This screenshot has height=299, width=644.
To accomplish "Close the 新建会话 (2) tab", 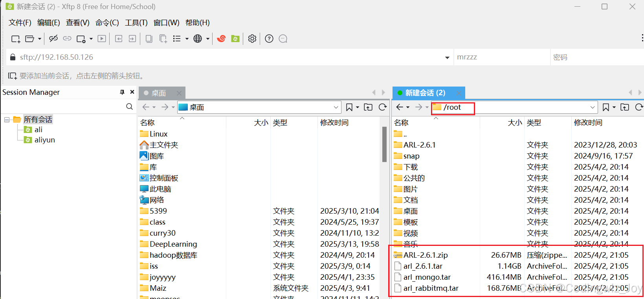I will point(459,93).
